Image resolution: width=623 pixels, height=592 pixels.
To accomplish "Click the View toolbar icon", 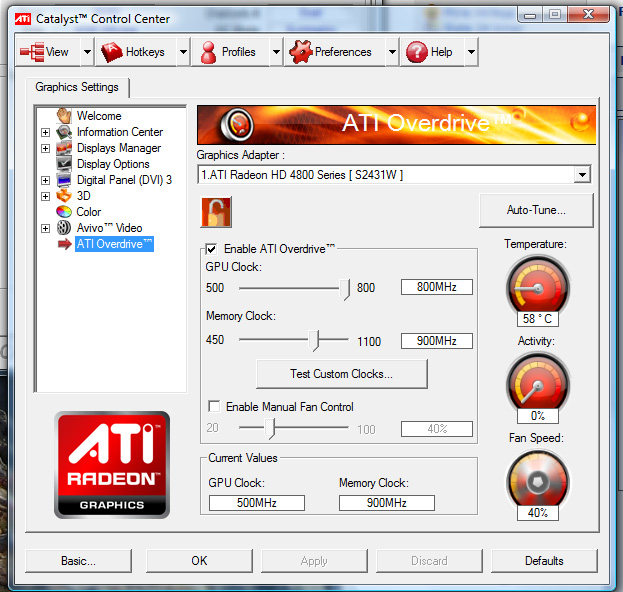I will pyautogui.click(x=32, y=52).
